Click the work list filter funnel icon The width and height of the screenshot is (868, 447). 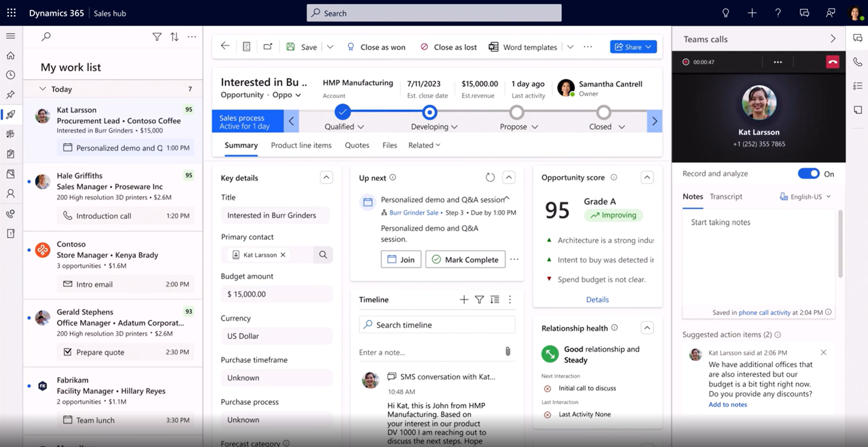pos(157,37)
